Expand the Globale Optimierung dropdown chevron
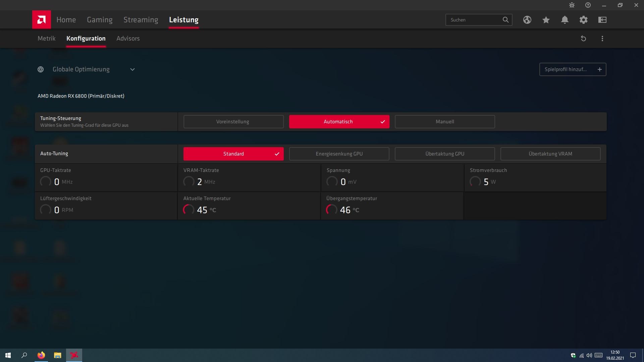The width and height of the screenshot is (644, 362). [132, 69]
